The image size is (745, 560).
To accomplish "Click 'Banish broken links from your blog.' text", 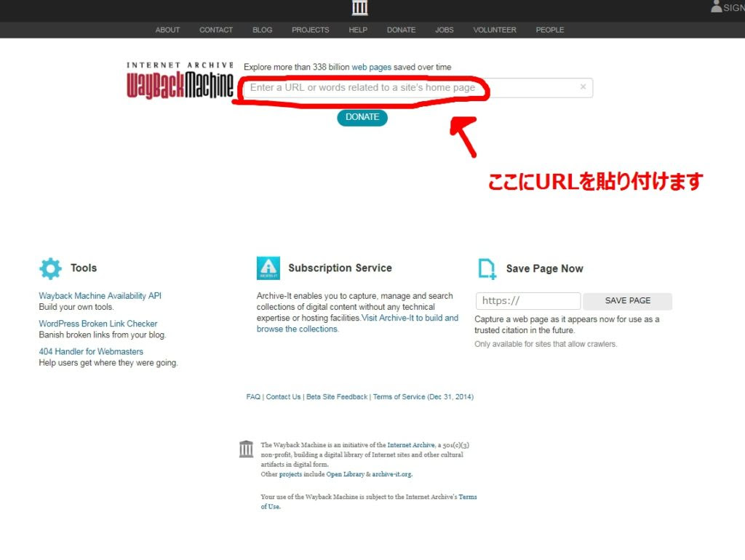I will pos(102,335).
